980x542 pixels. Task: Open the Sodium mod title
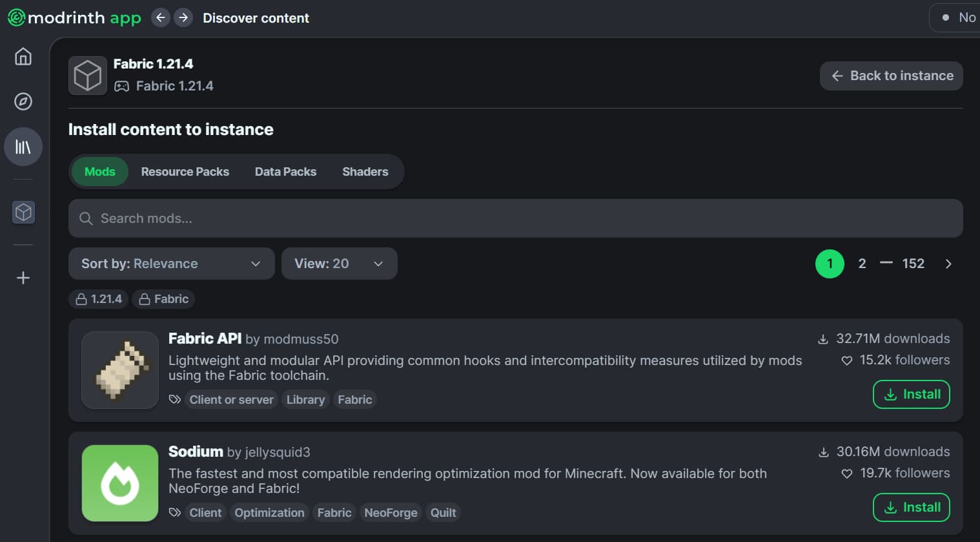pyautogui.click(x=196, y=452)
